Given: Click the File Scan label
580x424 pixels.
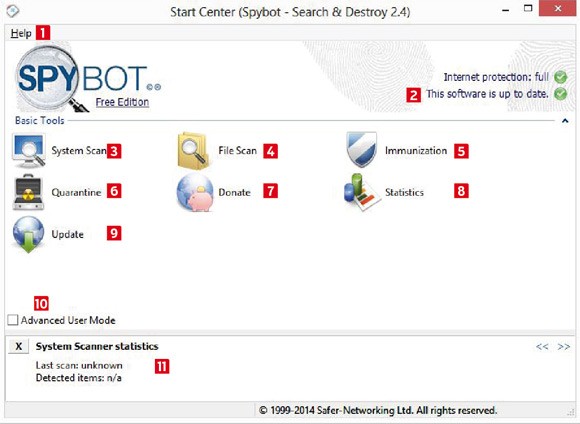Looking at the screenshot, I should click(237, 151).
